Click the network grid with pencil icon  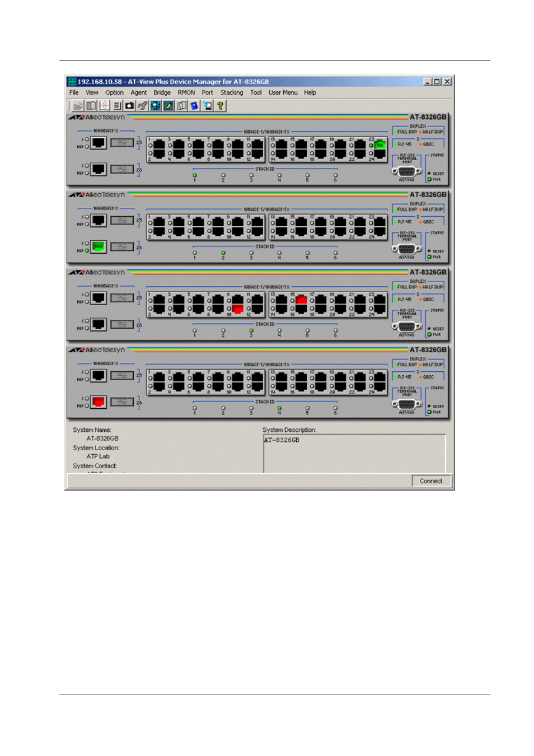168,106
